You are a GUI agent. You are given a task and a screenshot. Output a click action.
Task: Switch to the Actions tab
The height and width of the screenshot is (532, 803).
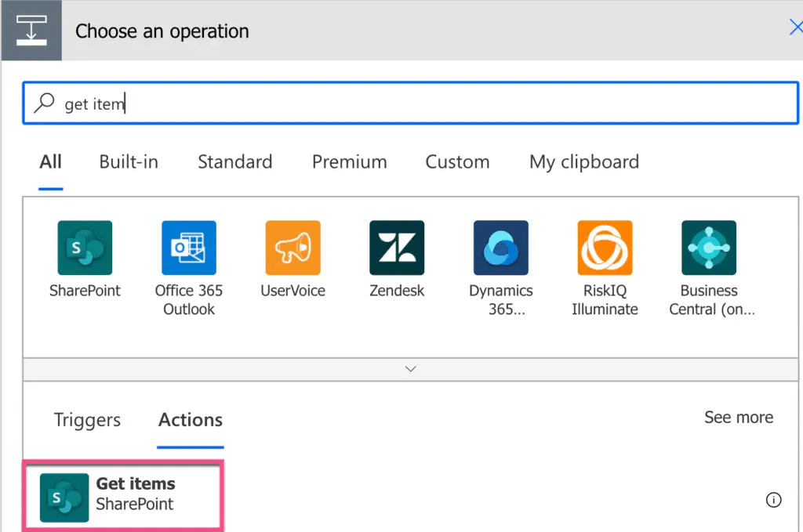[189, 420]
